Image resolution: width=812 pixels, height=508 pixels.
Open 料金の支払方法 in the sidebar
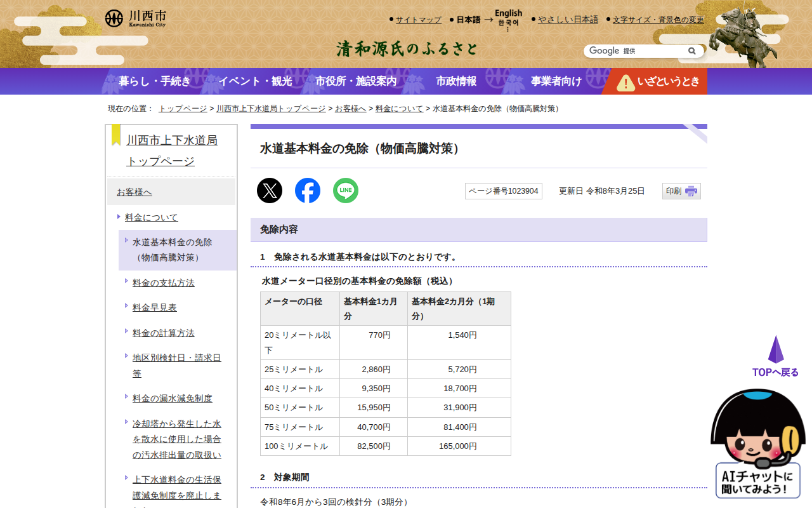click(x=163, y=283)
